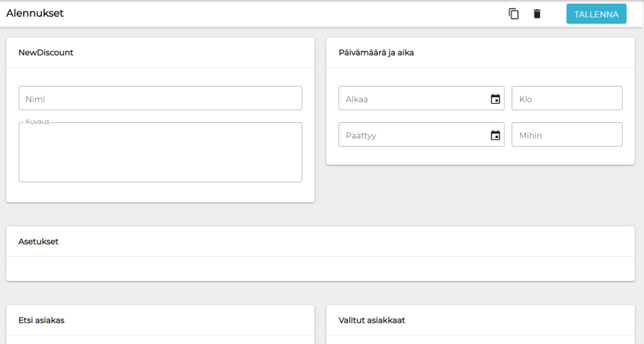The image size is (644, 344).
Task: Click the Päivämäärä ja aika heading
Action: 376,52
